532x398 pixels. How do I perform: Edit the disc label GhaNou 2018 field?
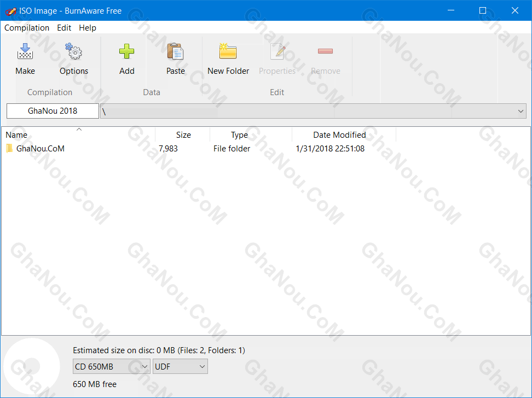(53, 111)
